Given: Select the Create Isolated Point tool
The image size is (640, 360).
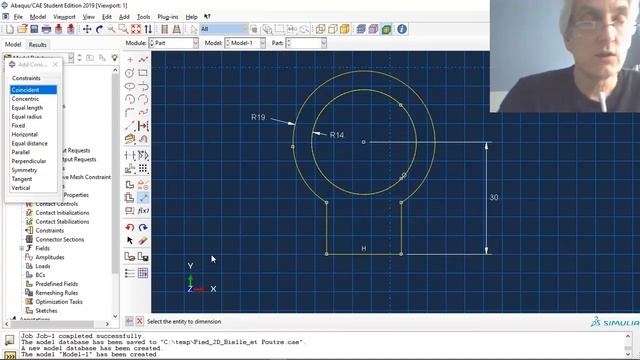Looking at the screenshot, I should (130, 60).
